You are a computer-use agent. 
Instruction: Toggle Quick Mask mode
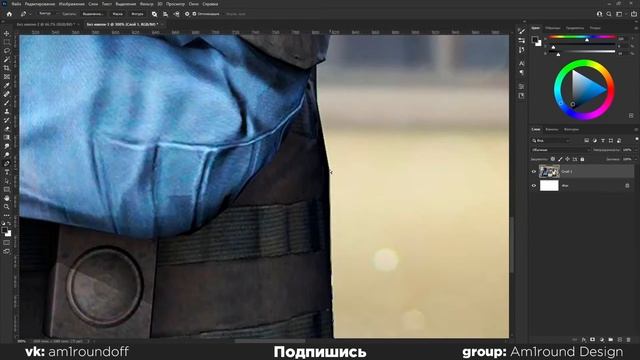tap(7, 242)
